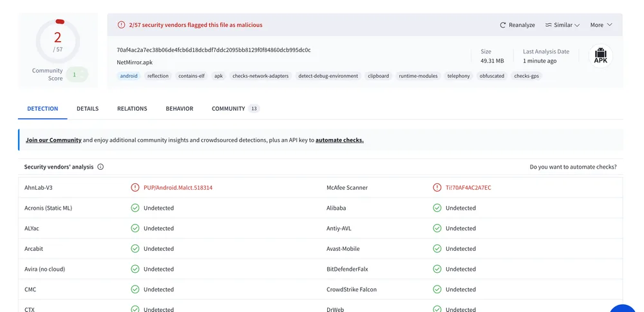The image size is (644, 312).
Task: Click the 1 minute ago analysis date
Action: [x=540, y=60]
